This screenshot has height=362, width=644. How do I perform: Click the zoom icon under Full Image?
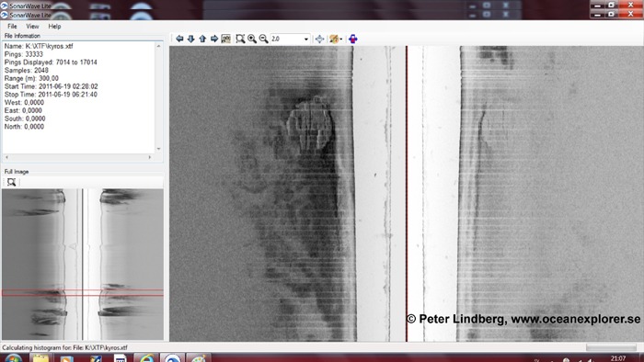11,182
